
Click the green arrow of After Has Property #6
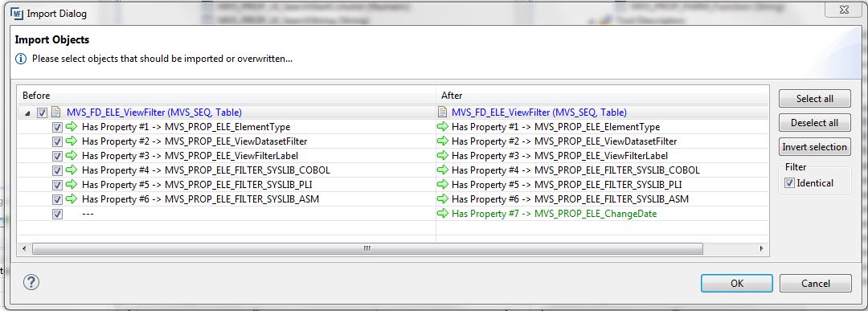443,198
